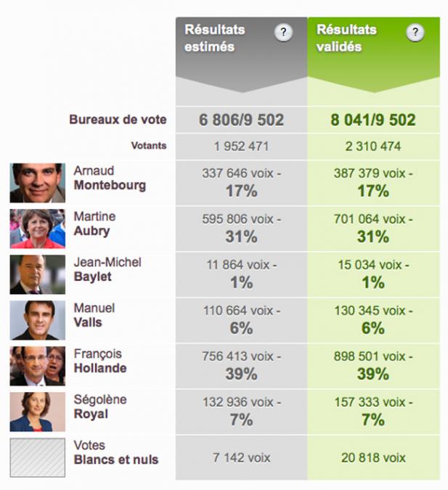Open Manuel Valls's photo thumbnail
Screen dimensions: 448x490
(x=38, y=320)
